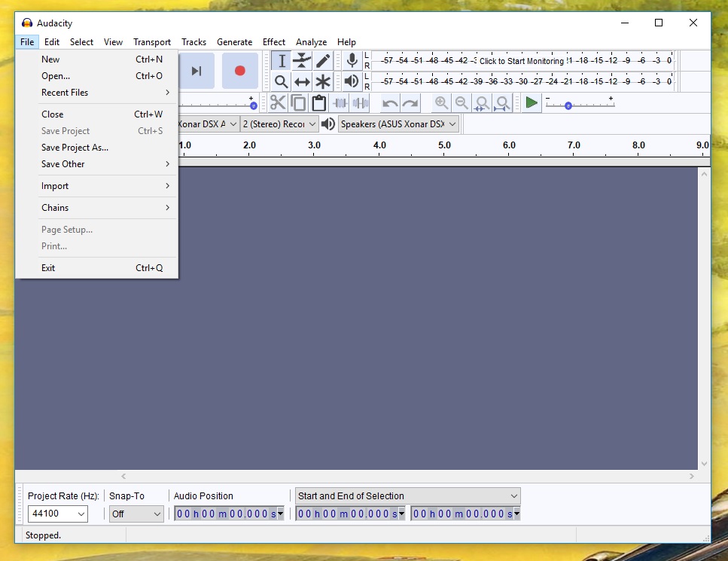This screenshot has height=561, width=728.
Task: Start recording with the red Record button
Action: pyautogui.click(x=239, y=71)
